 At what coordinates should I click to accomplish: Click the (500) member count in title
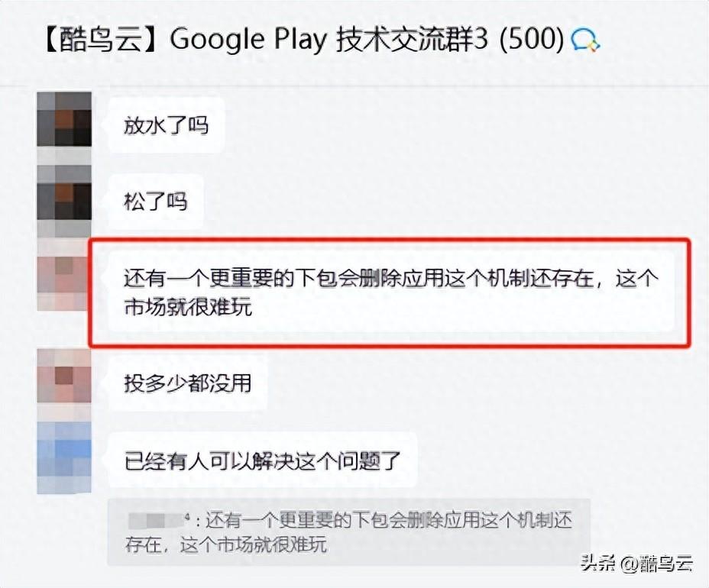coord(532,39)
